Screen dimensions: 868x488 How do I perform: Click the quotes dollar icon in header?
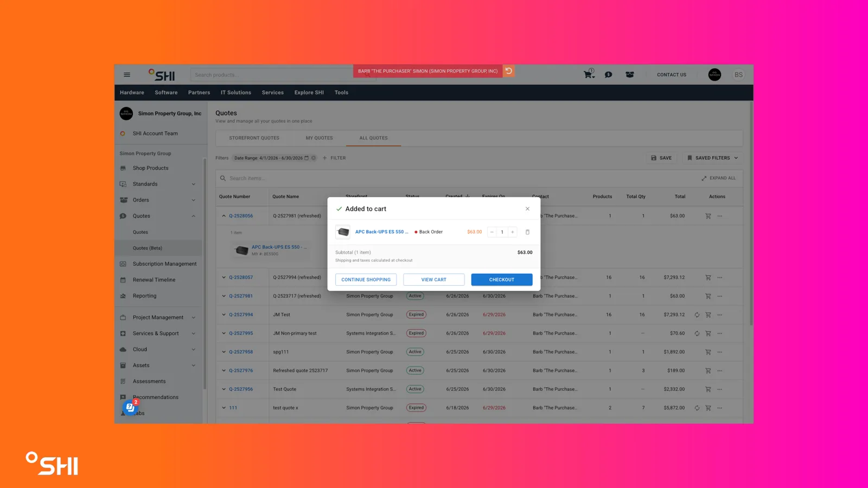click(x=609, y=75)
